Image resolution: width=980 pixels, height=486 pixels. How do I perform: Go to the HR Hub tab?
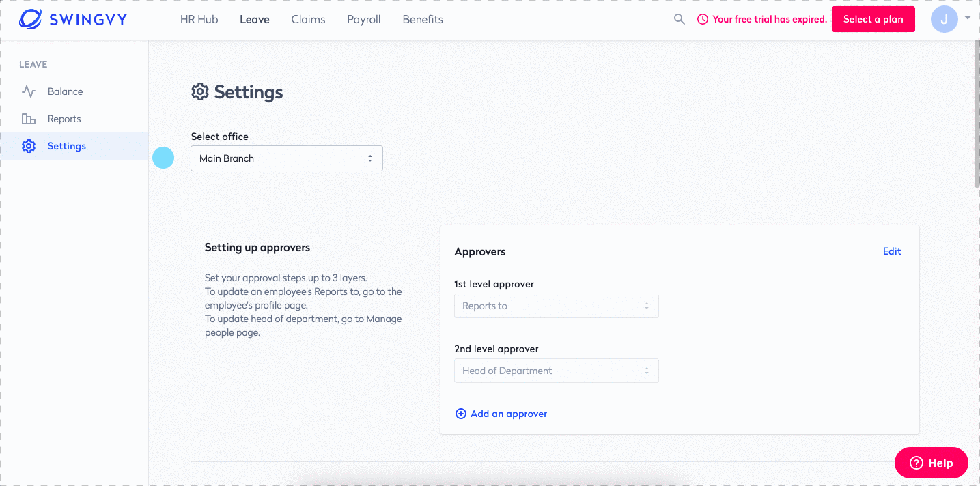coord(199,19)
